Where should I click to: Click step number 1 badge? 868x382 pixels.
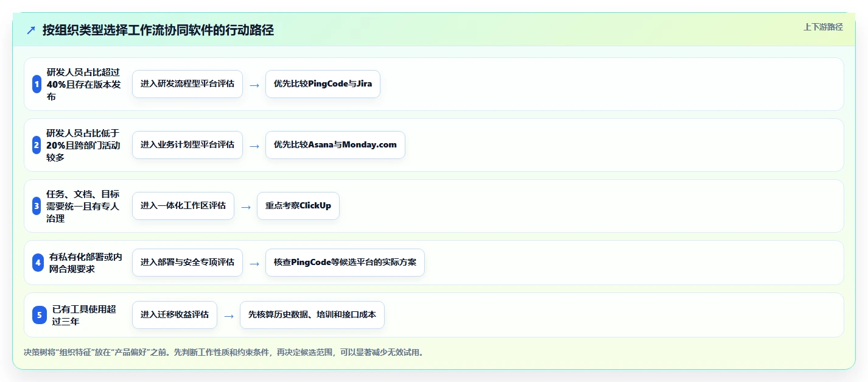click(37, 84)
